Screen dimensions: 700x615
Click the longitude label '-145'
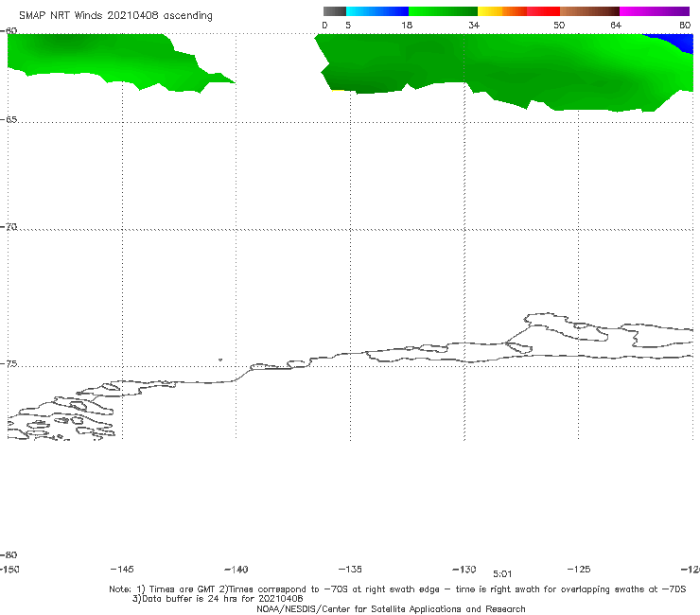(x=122, y=570)
